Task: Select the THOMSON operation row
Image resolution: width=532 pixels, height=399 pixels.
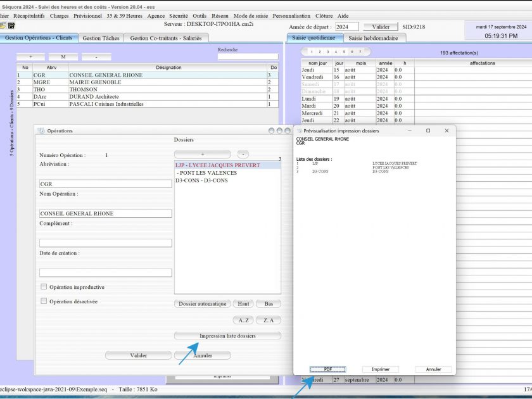Action: (147, 89)
